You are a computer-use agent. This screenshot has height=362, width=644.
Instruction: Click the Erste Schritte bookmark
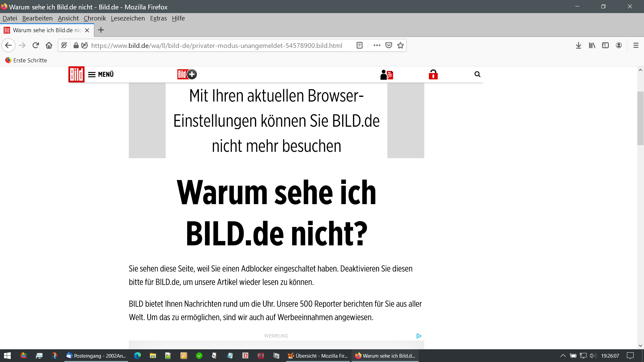pyautogui.click(x=26, y=60)
